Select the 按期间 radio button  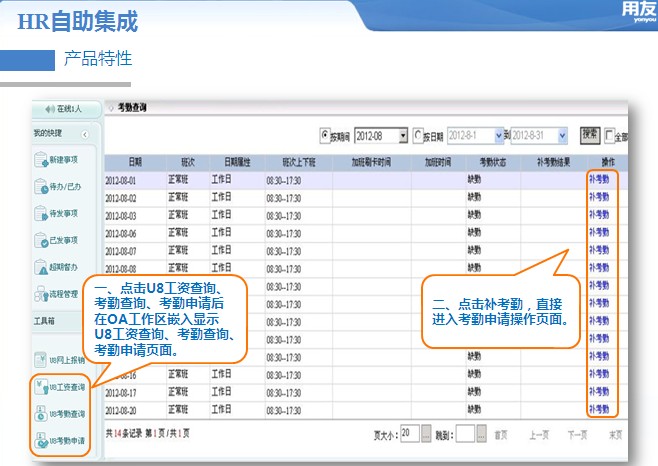[x=325, y=136]
